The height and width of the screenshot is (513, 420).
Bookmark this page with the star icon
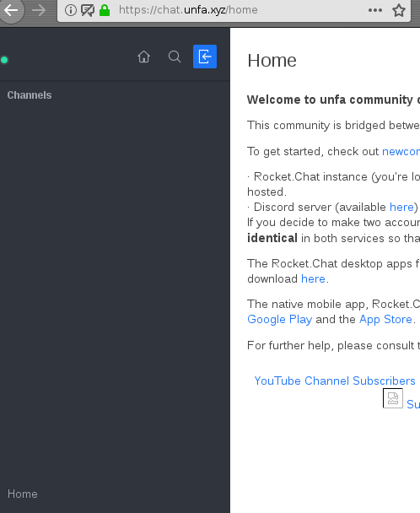click(399, 10)
